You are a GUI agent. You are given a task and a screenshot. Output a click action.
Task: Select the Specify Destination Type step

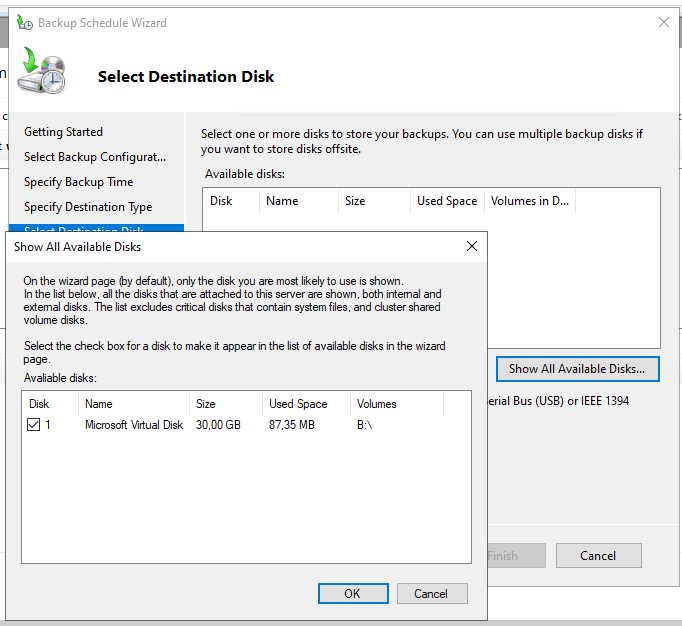tap(88, 207)
